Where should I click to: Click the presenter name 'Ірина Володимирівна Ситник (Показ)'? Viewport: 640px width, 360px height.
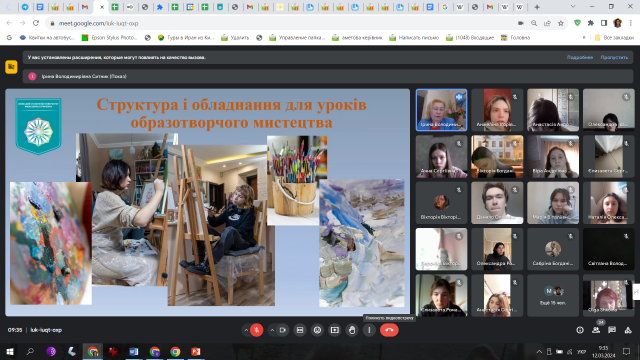tap(84, 76)
